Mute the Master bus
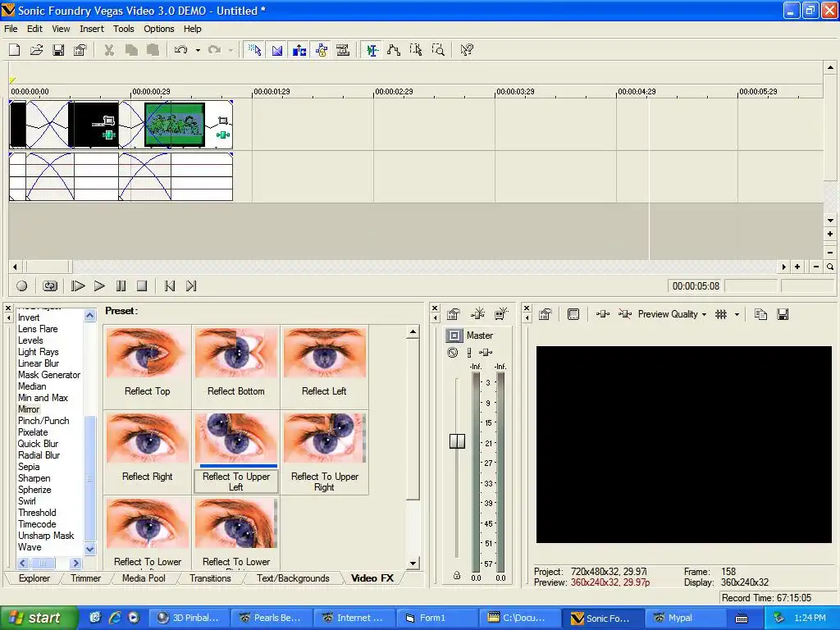This screenshot has height=630, width=840. coord(453,353)
